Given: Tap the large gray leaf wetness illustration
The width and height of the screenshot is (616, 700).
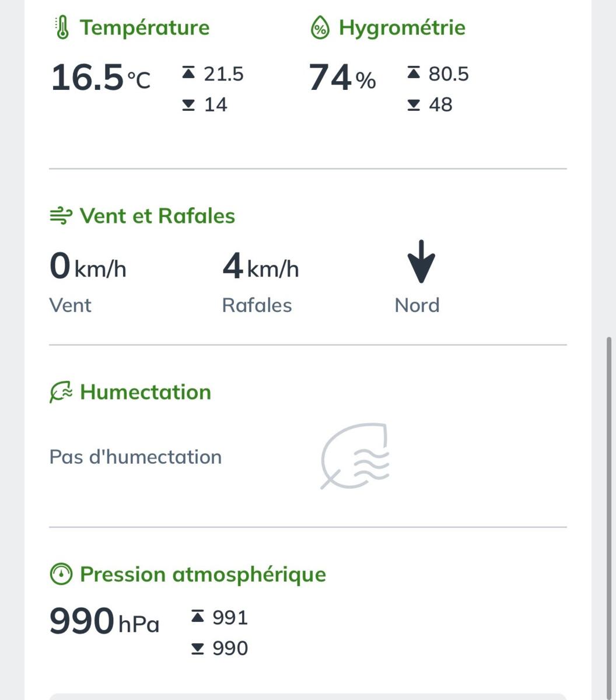Looking at the screenshot, I should [354, 456].
